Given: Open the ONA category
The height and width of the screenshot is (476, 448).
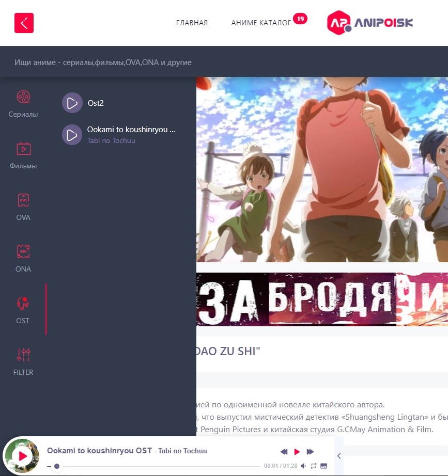Looking at the screenshot, I should 23,259.
